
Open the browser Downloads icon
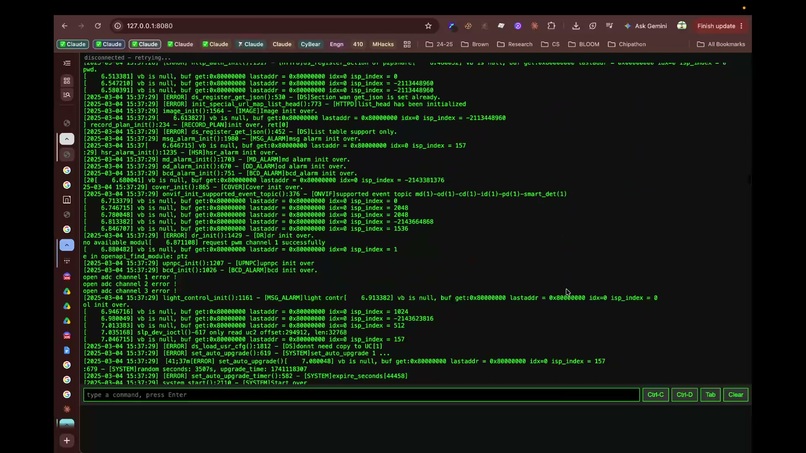click(x=576, y=26)
